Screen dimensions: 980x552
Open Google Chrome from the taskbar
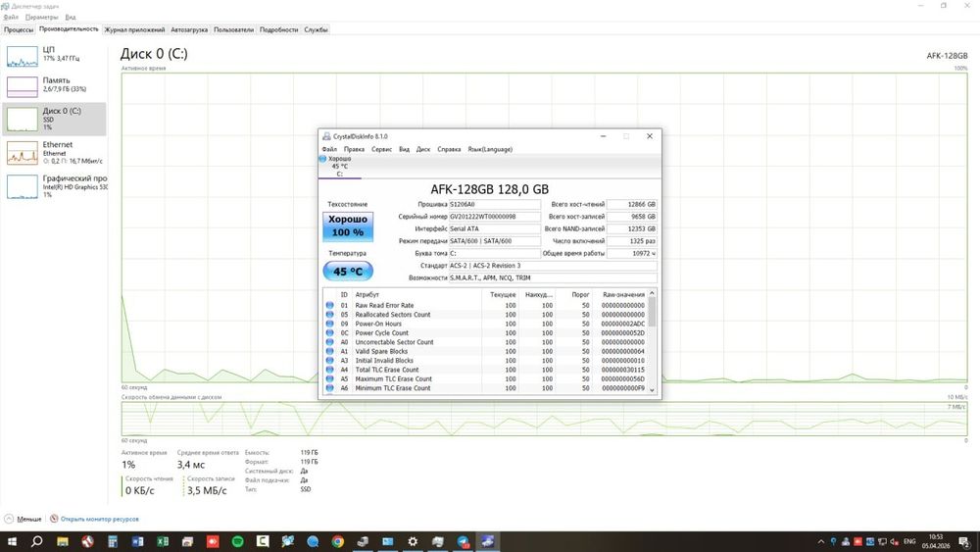coord(337,541)
